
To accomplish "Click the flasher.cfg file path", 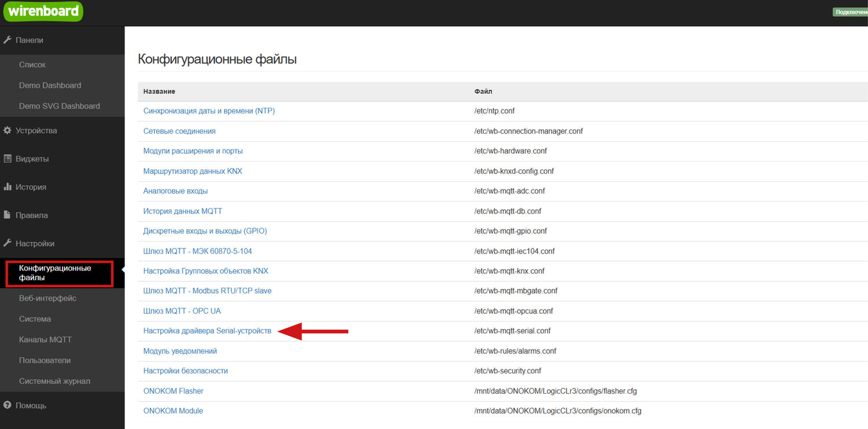I will [555, 391].
